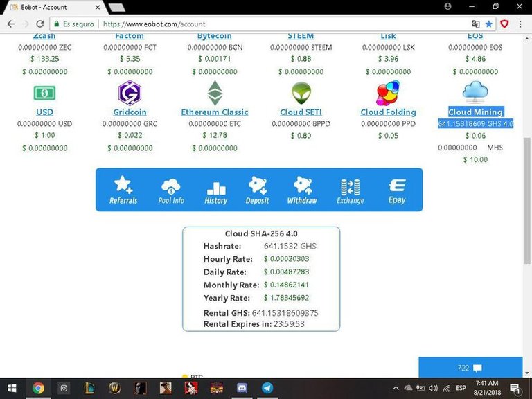View account History

(216, 193)
